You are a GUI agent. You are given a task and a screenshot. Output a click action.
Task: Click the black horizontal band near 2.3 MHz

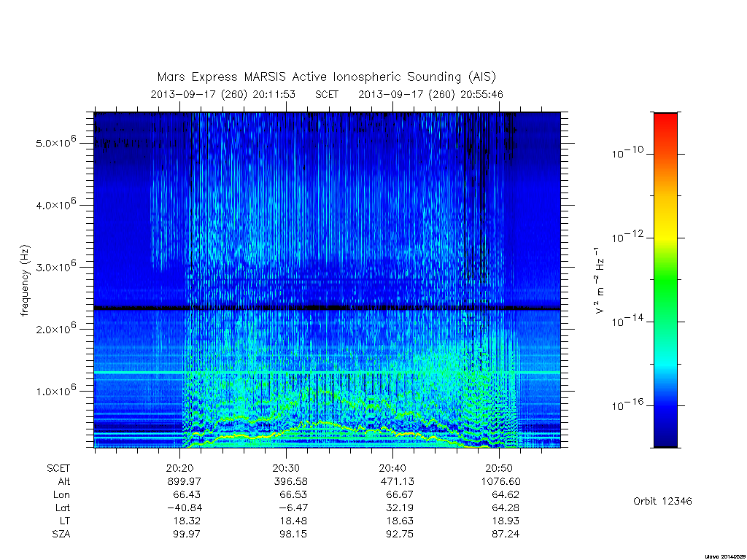(x=328, y=308)
